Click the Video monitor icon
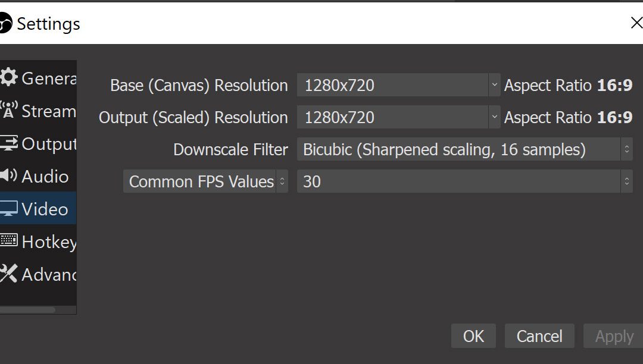 point(8,209)
